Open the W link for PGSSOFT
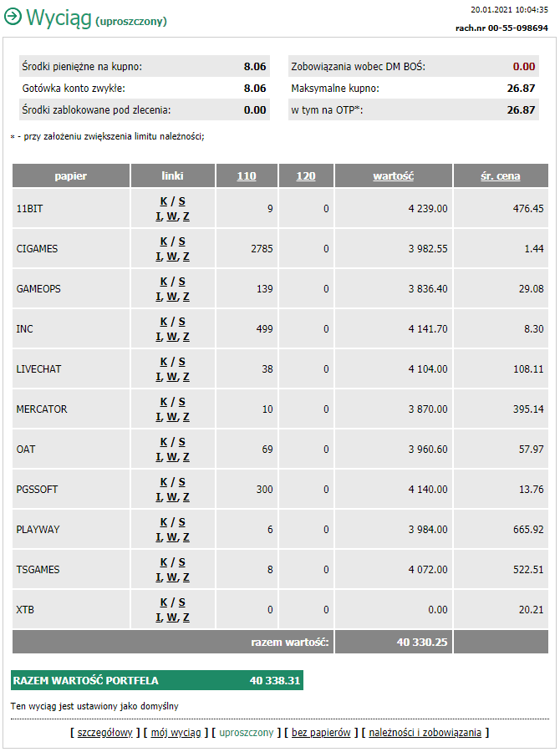Viewport: 560px width, 752px height. tap(172, 498)
